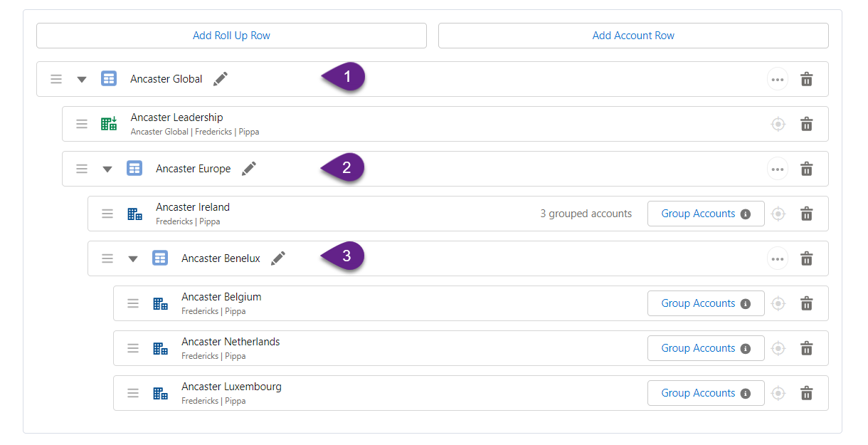Click Add Account Row button
Screen dimensions: 868x445
point(633,36)
